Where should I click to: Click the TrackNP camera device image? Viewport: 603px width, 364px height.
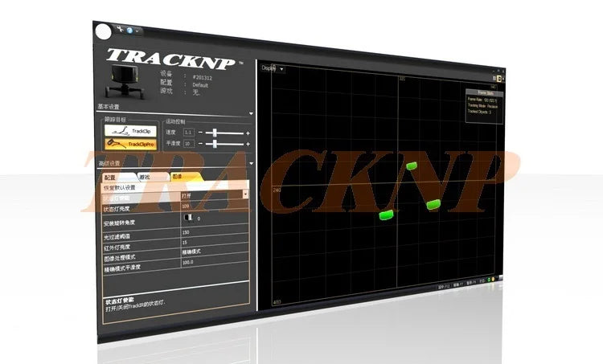[x=124, y=82]
